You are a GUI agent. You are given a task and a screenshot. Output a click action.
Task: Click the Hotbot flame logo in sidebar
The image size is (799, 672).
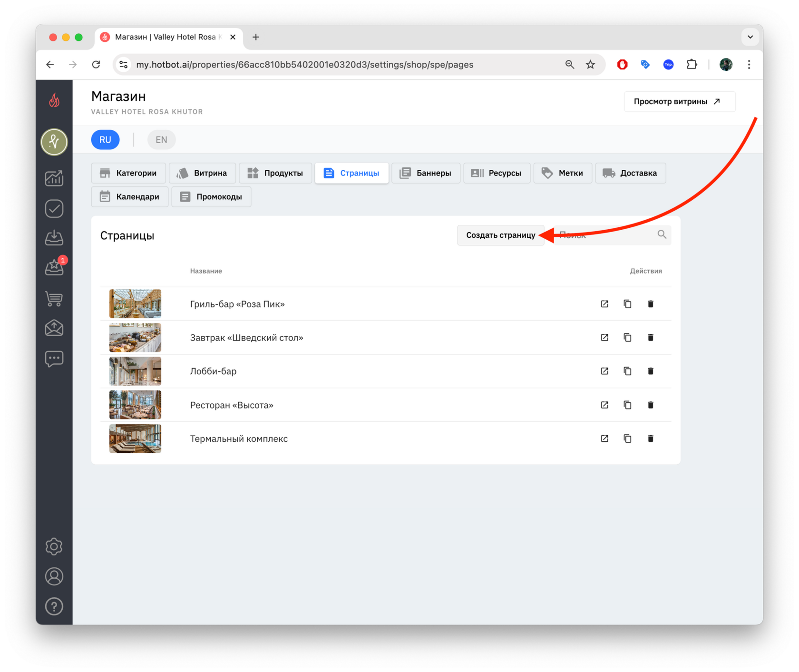54,100
